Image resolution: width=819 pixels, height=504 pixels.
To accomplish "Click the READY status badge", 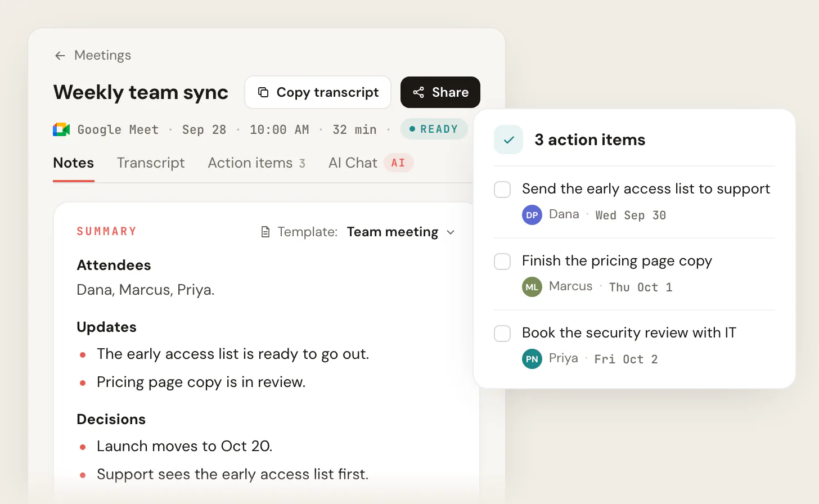I will tap(434, 129).
